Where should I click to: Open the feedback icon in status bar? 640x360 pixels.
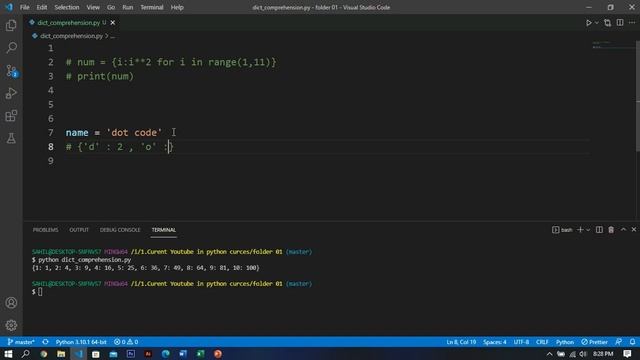click(x=619, y=342)
